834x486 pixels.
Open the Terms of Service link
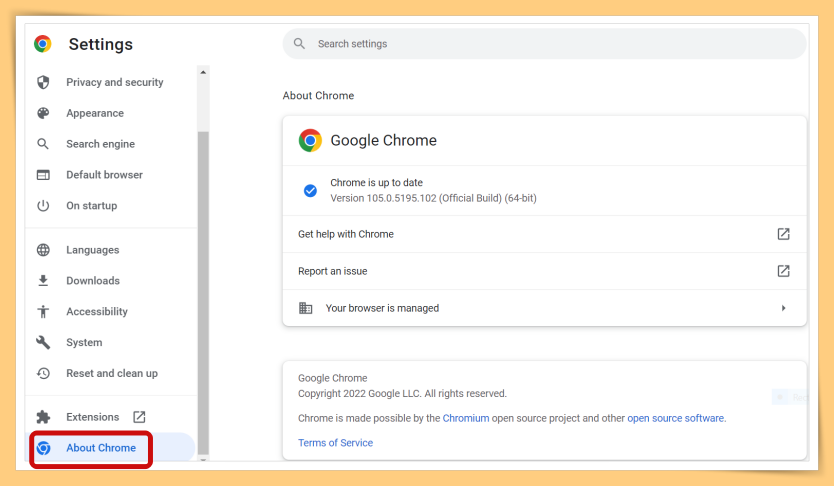335,442
